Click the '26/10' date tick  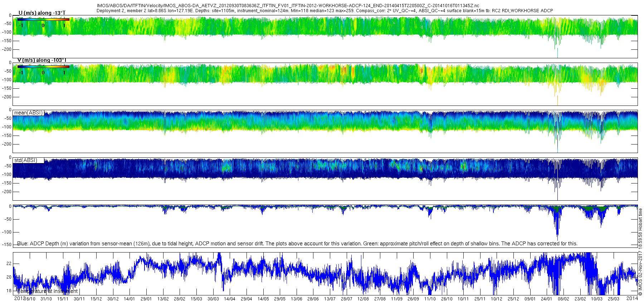(x=447, y=299)
